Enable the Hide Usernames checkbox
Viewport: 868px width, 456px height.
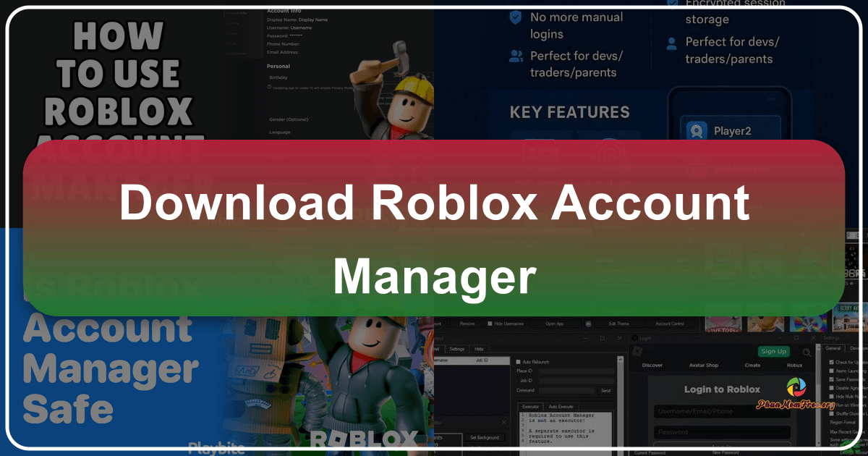pyautogui.click(x=490, y=324)
